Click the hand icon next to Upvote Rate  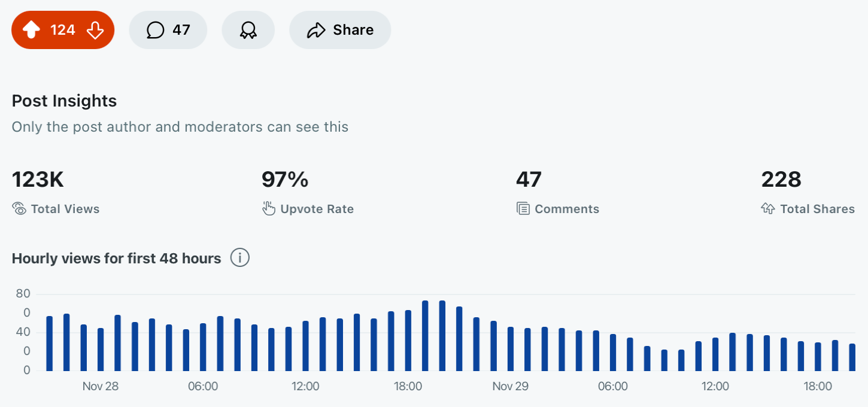pyautogui.click(x=269, y=209)
